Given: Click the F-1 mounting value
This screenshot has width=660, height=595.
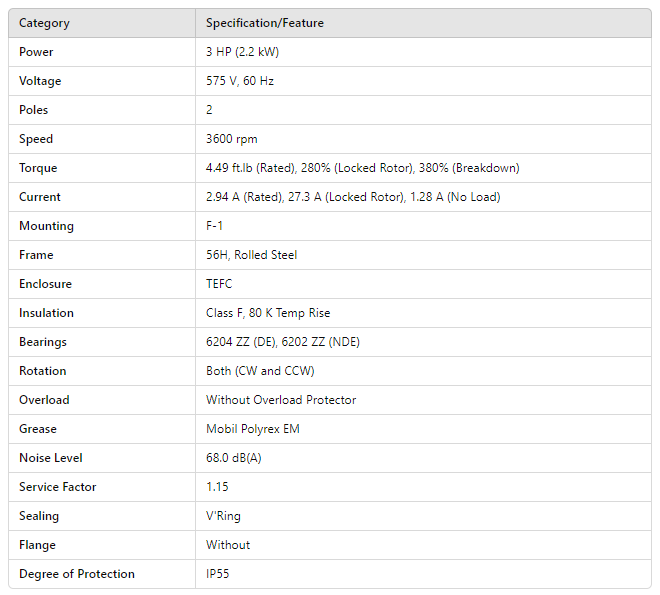Looking at the screenshot, I should 214,226.
